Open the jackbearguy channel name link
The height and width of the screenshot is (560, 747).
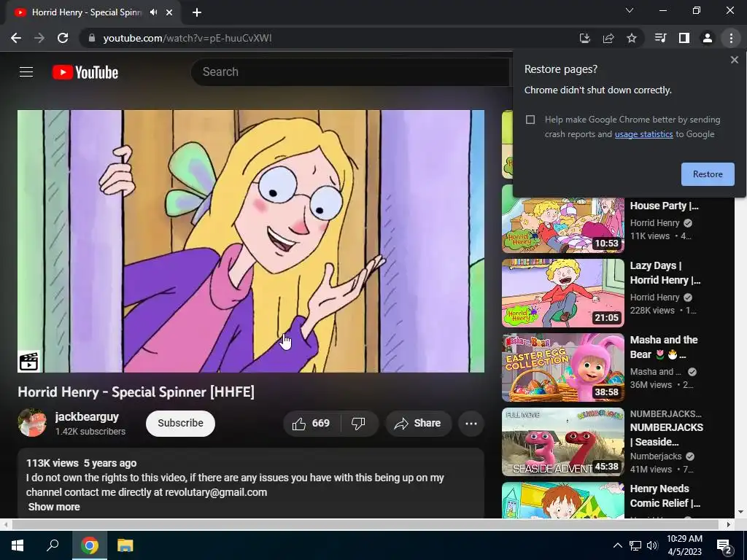[87, 416]
